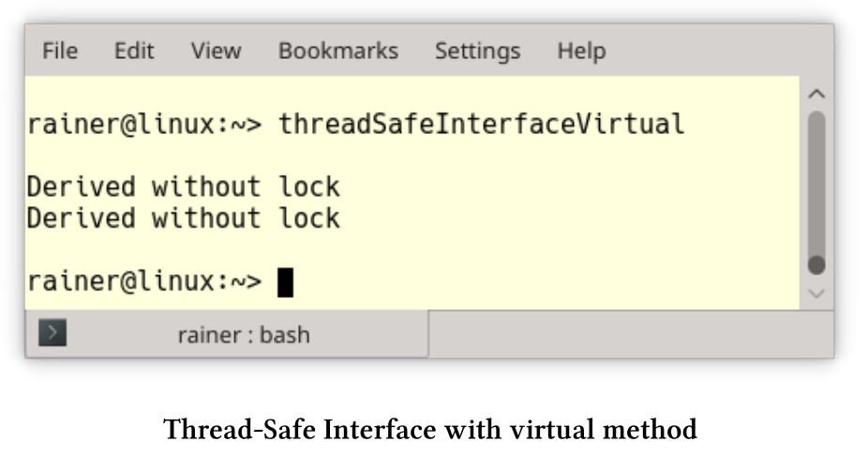The image size is (868, 456).
Task: Click first 'Derived without lock' output line
Action: [x=183, y=187]
